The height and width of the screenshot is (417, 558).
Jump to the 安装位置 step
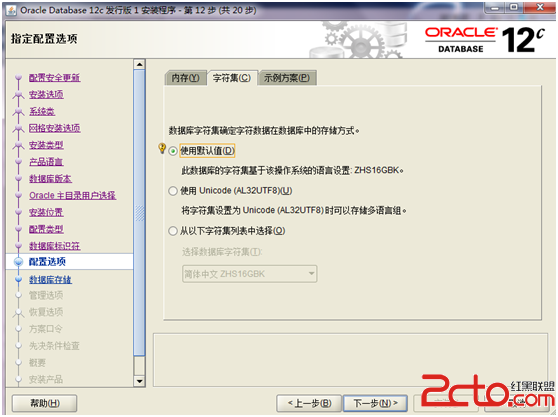[x=46, y=212]
